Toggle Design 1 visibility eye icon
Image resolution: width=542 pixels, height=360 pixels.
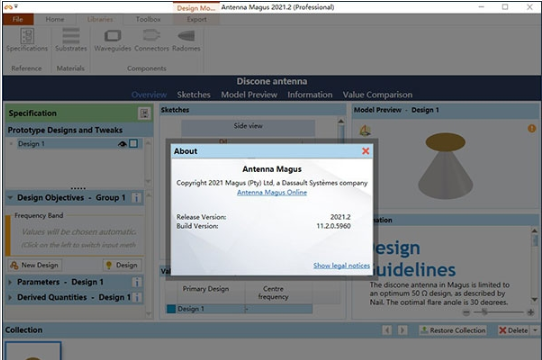point(122,144)
